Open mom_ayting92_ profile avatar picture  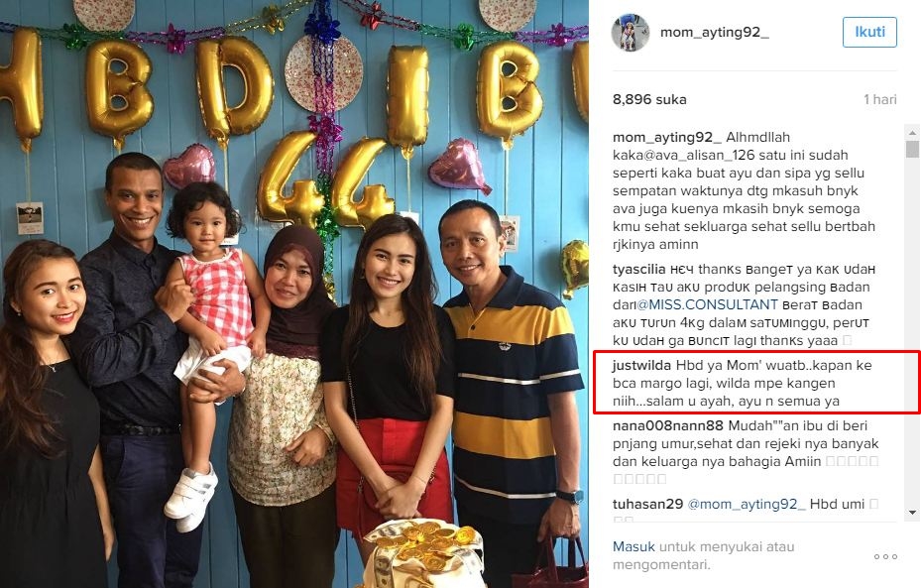coord(631,33)
